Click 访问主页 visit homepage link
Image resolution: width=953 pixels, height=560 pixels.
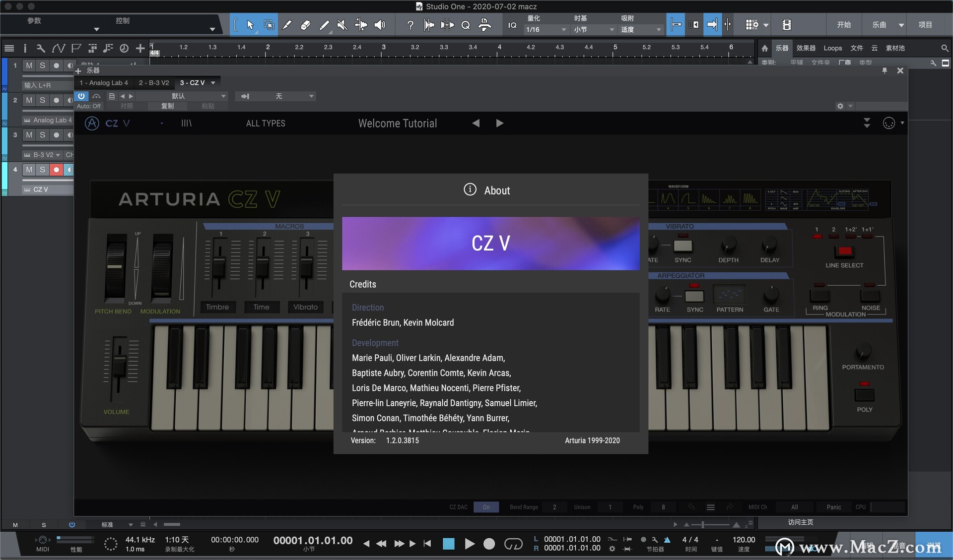pyautogui.click(x=801, y=522)
